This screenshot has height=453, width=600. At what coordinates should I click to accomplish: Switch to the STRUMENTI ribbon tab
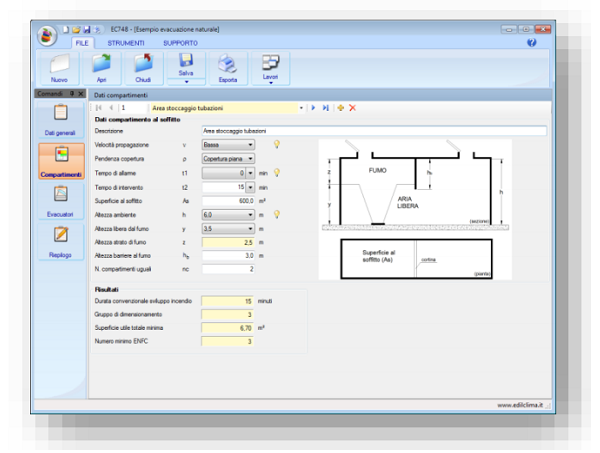(126, 43)
